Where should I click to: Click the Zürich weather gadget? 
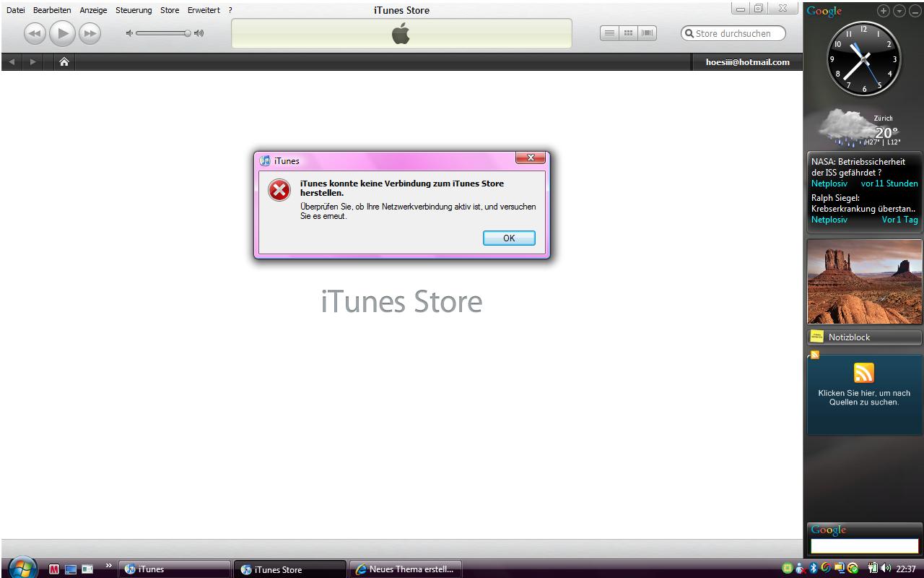(860, 128)
